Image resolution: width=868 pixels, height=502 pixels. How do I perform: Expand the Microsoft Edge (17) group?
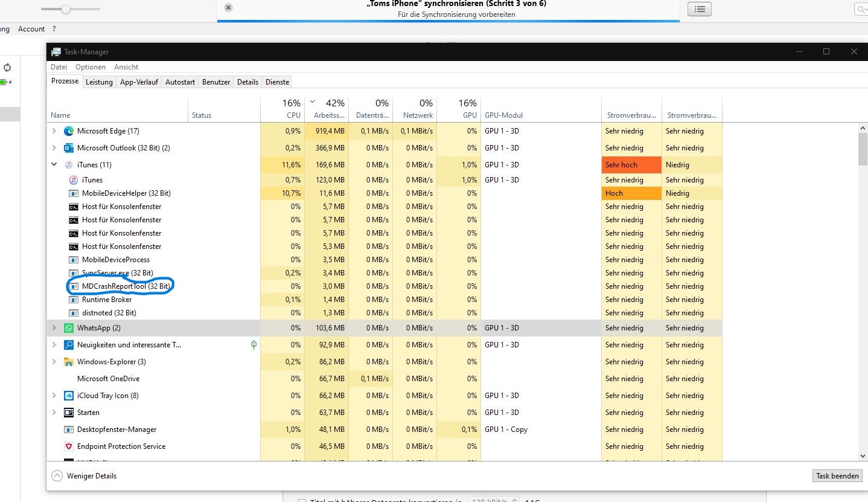click(x=54, y=131)
